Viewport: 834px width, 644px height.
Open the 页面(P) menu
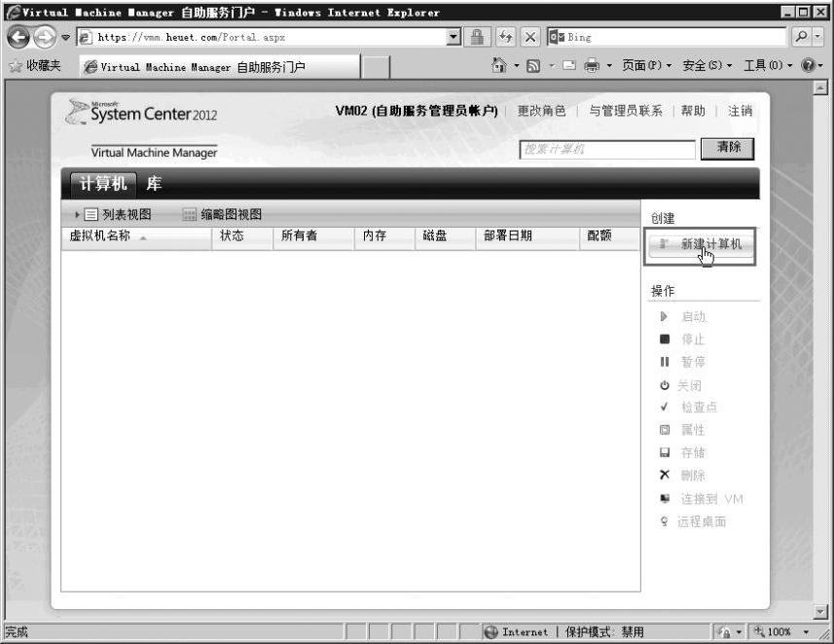pyautogui.click(x=647, y=65)
